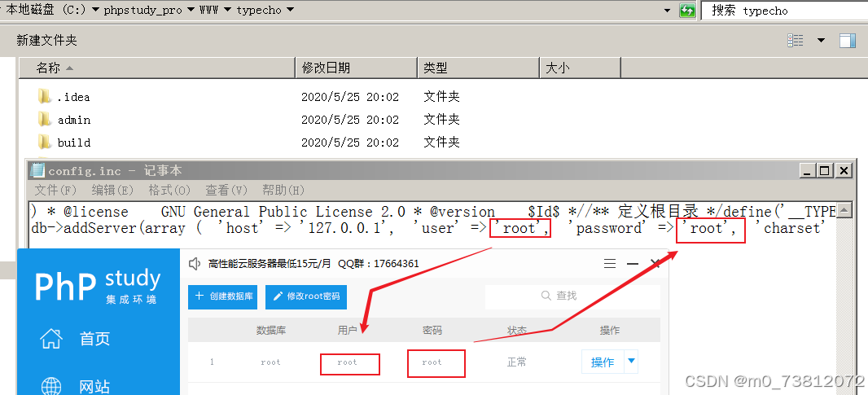
Task: Open the Notepad 编辑(E) menu
Action: point(112,190)
